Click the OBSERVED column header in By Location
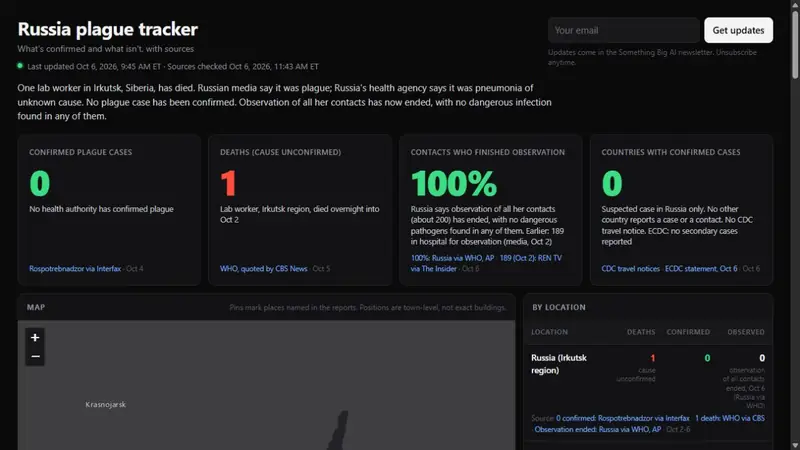Screen dimensions: 800x450 pyautogui.click(x=746, y=332)
